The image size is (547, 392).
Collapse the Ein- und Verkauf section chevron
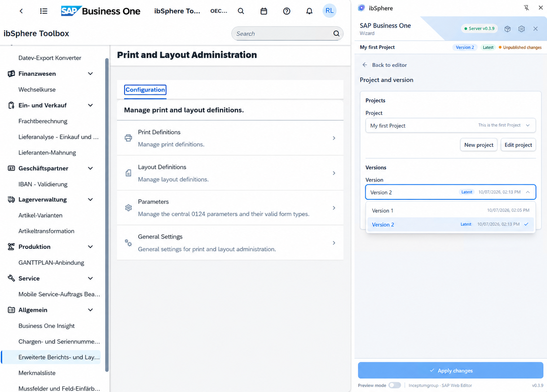(90, 105)
